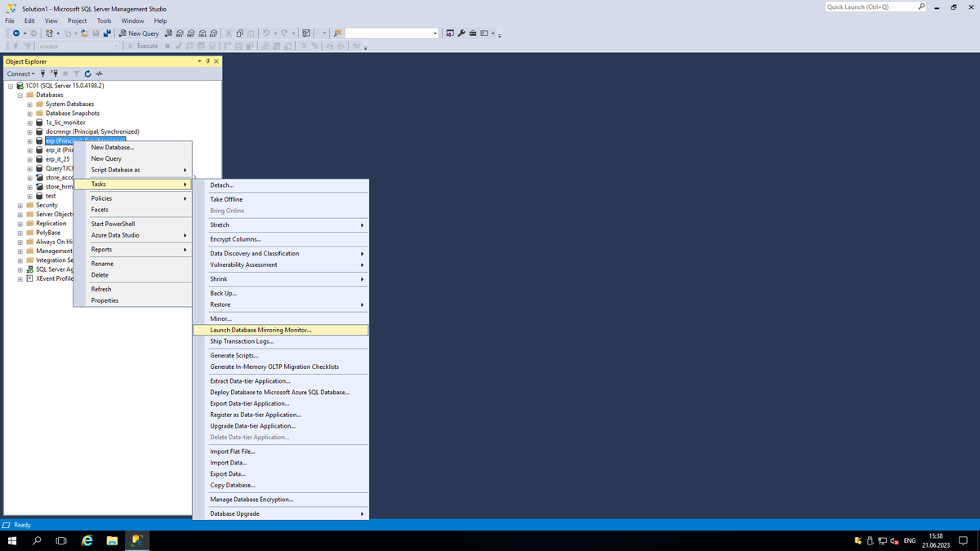Collapse the Databases folder node

coord(20,95)
